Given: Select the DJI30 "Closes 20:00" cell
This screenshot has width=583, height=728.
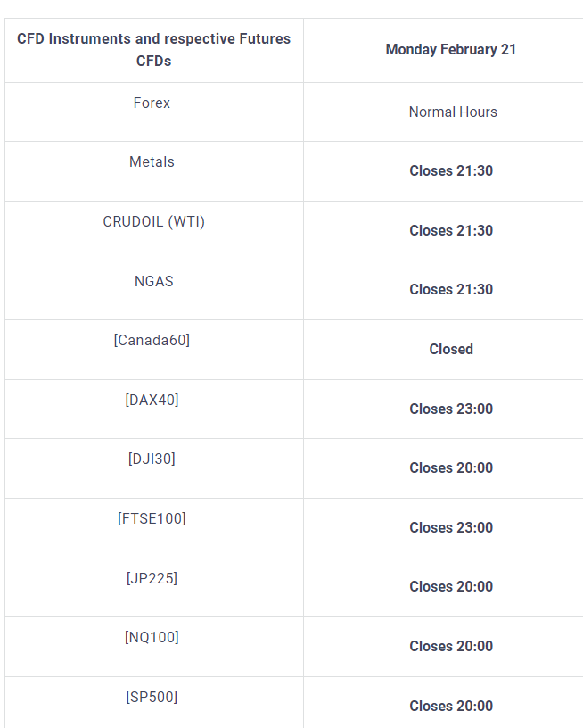Looking at the screenshot, I should pyautogui.click(x=450, y=468).
